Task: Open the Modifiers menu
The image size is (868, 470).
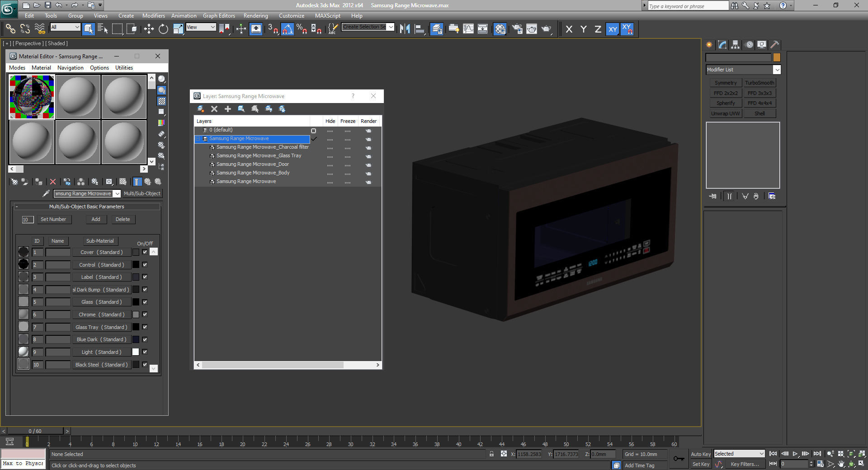Action: 154,16
